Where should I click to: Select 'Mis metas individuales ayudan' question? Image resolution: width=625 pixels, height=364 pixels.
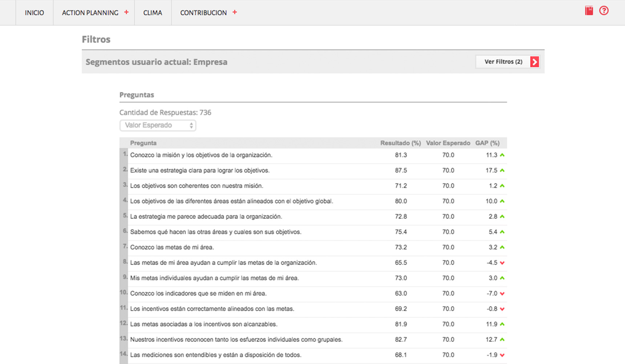(x=214, y=278)
